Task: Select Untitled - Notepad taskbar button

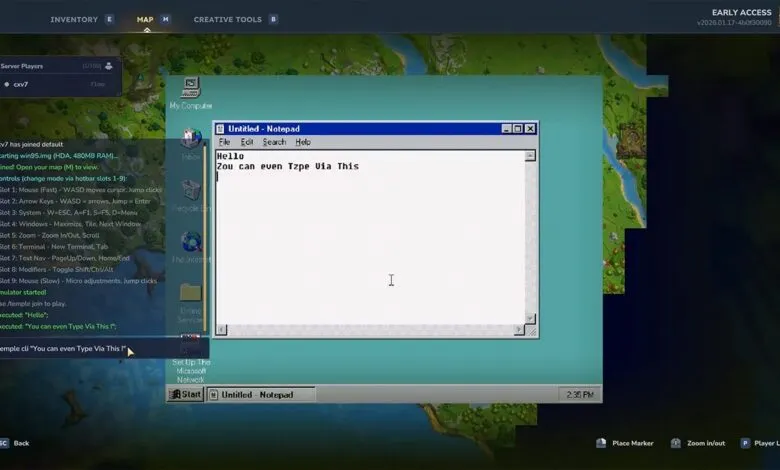Action: [x=261, y=394]
